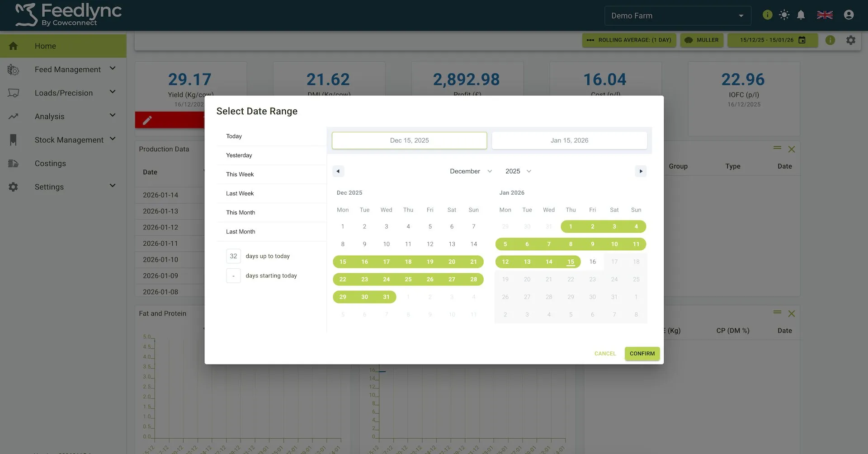Click the Feed Management icon
868x454 pixels.
[x=14, y=70]
